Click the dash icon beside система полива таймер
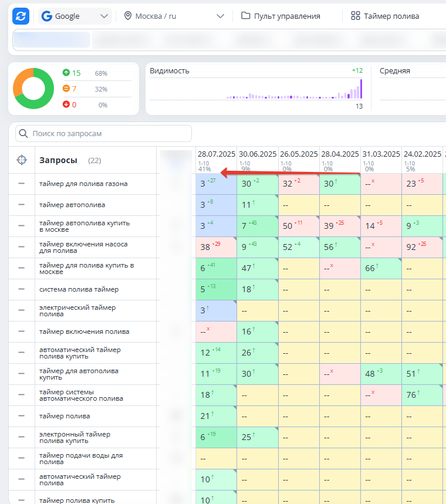 [x=22, y=289]
